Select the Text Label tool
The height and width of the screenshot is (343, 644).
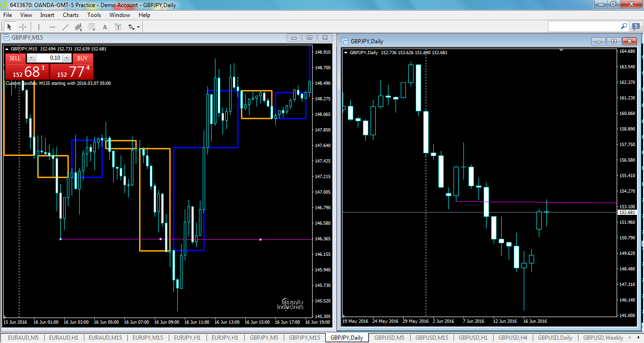click(x=118, y=26)
